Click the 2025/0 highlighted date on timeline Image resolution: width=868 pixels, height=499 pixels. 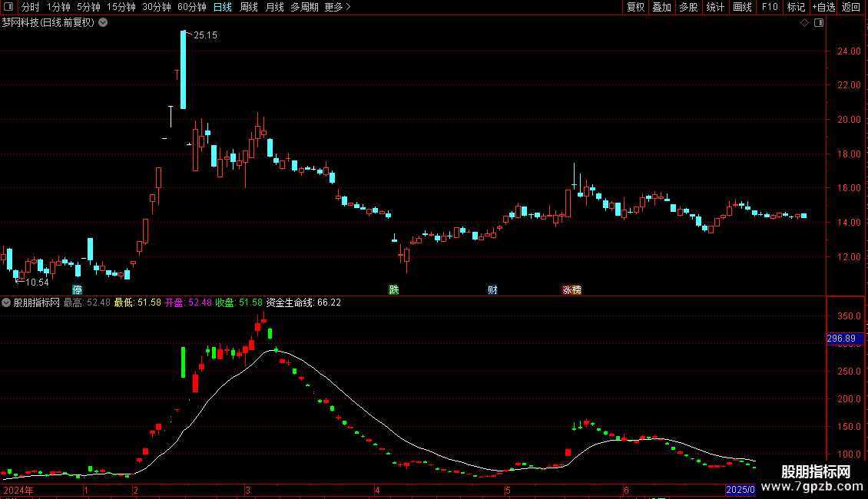(740, 490)
